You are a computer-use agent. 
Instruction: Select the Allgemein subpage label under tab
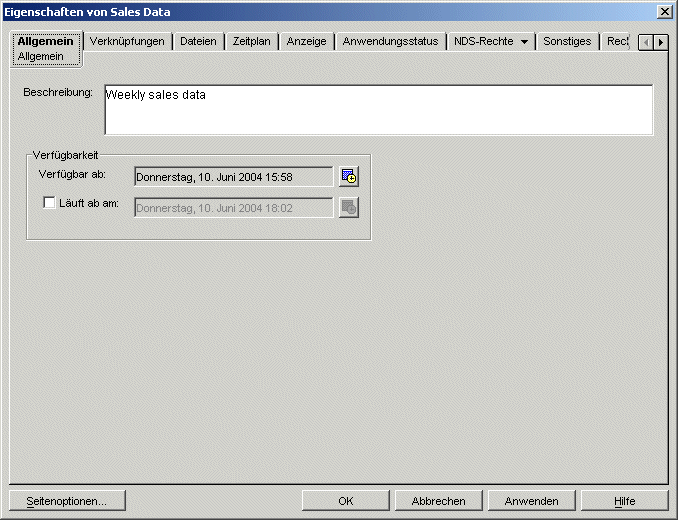tap(41, 57)
